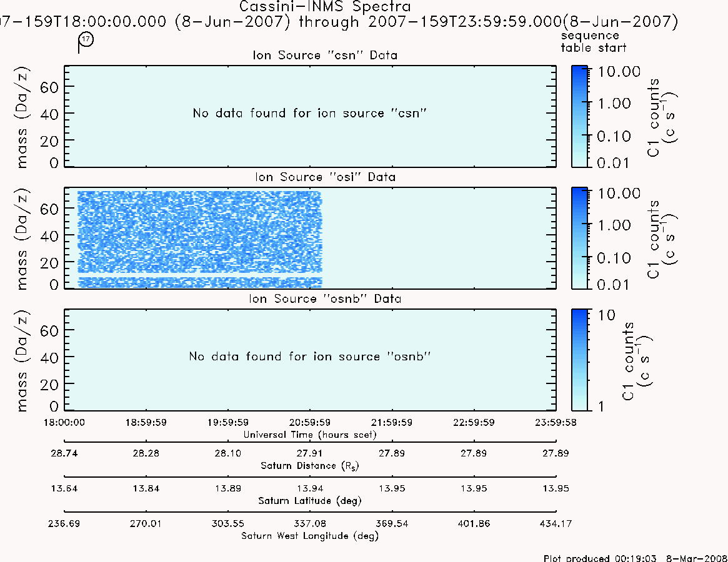Click time label 23:59:58
The width and height of the screenshot is (728, 562).
click(556, 422)
